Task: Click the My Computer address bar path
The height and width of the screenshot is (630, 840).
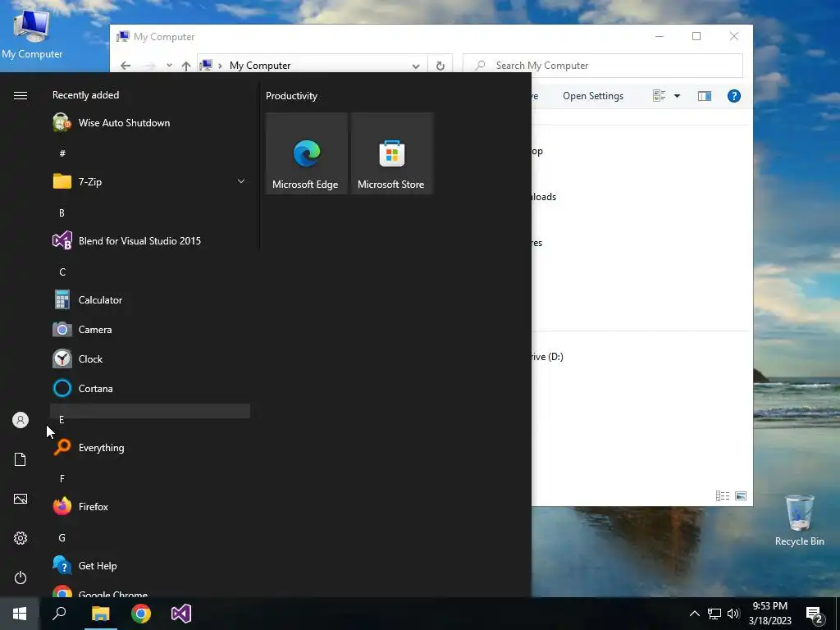Action: (260, 66)
